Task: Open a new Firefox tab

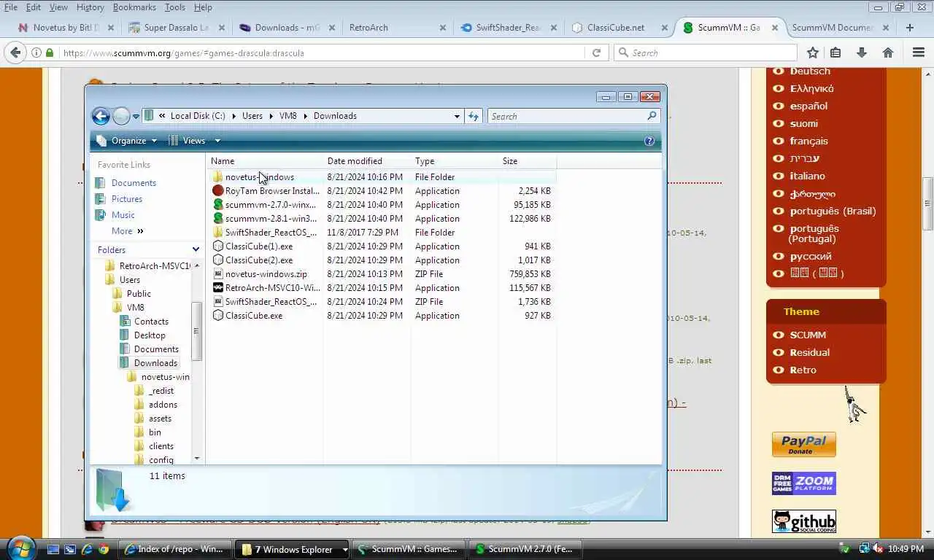Action: click(x=909, y=28)
